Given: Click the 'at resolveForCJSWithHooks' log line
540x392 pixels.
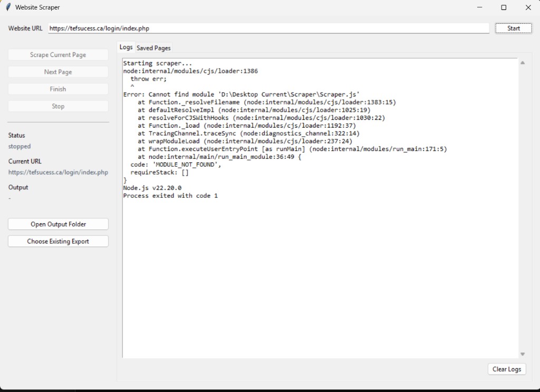Looking at the screenshot, I should click(x=262, y=118).
